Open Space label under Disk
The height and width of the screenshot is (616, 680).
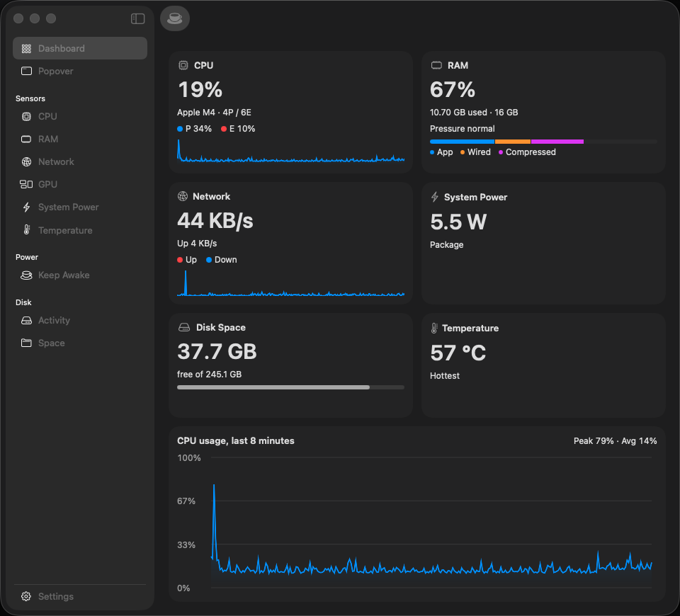click(x=52, y=343)
